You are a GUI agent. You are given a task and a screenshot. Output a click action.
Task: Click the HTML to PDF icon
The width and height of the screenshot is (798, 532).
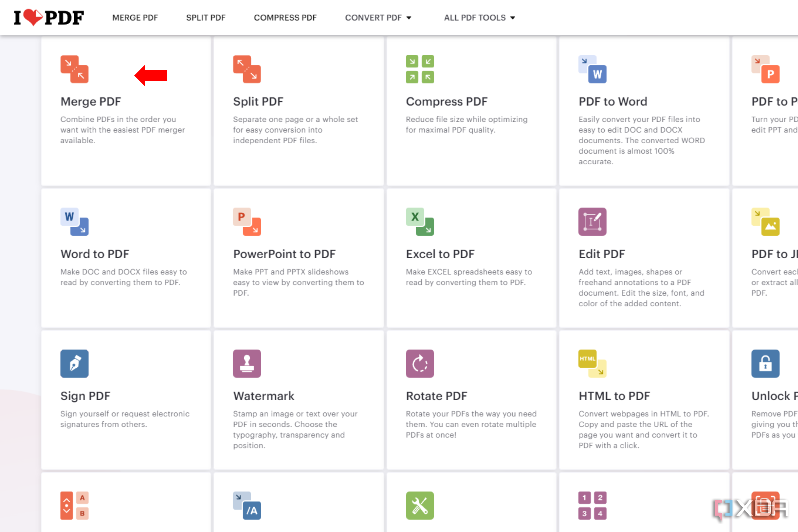point(592,363)
